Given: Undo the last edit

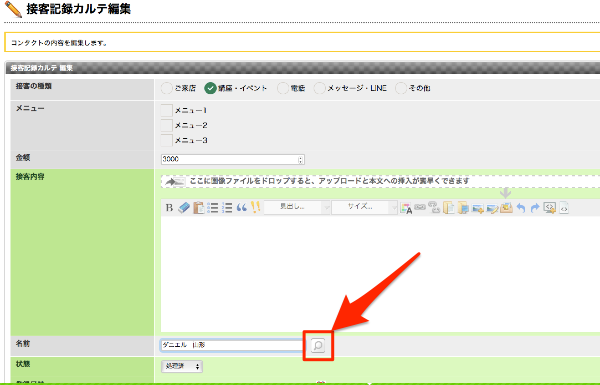Looking at the screenshot, I should coord(521,208).
